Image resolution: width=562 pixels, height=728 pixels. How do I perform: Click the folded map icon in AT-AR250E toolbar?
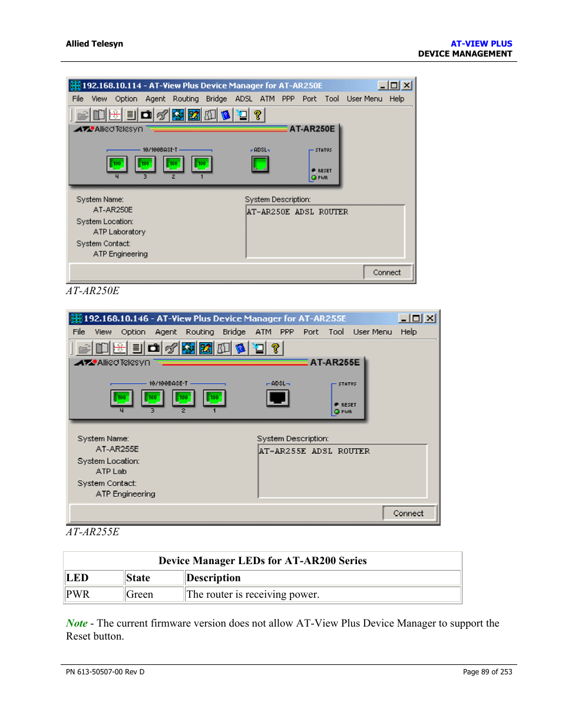click(210, 115)
